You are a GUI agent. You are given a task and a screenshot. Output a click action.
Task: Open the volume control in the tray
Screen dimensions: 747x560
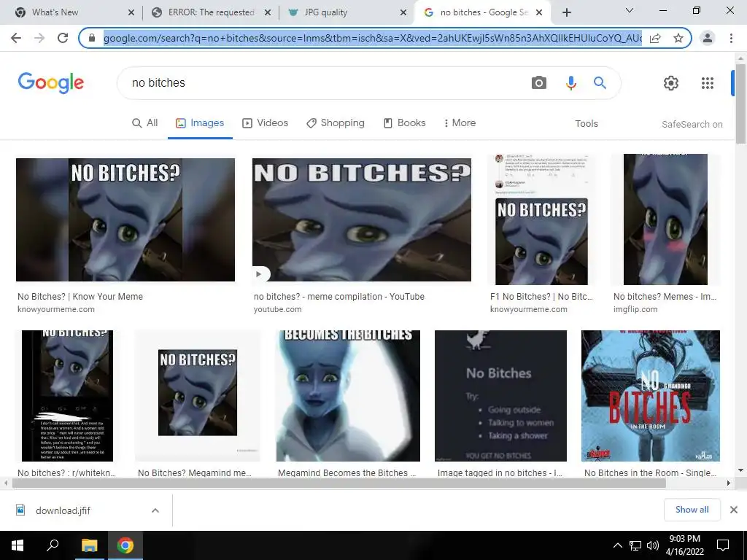tap(653, 545)
